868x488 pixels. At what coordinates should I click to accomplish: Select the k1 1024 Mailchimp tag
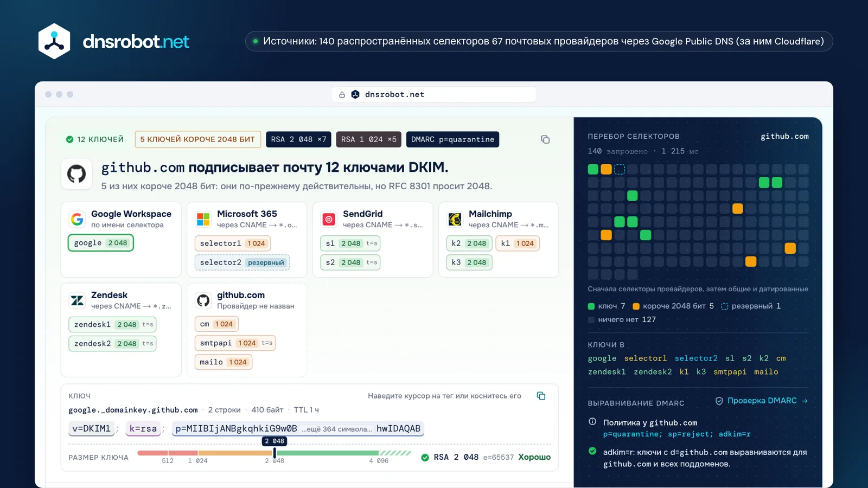(x=518, y=243)
